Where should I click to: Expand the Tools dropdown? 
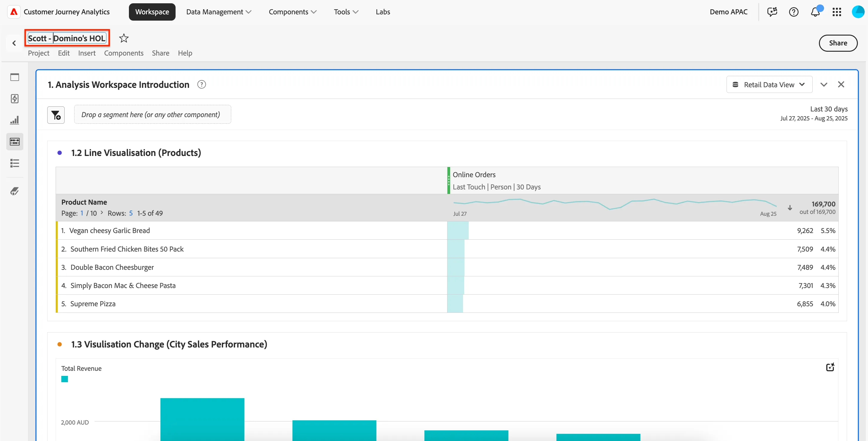(x=346, y=12)
